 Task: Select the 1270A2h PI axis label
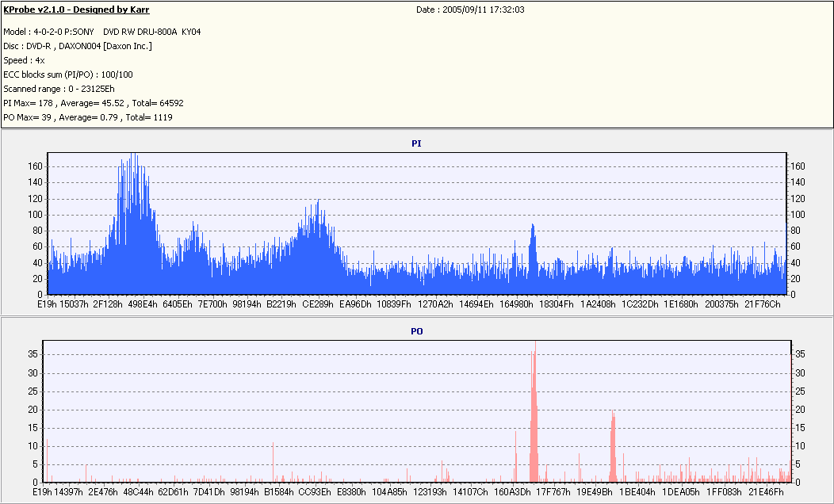pos(435,304)
